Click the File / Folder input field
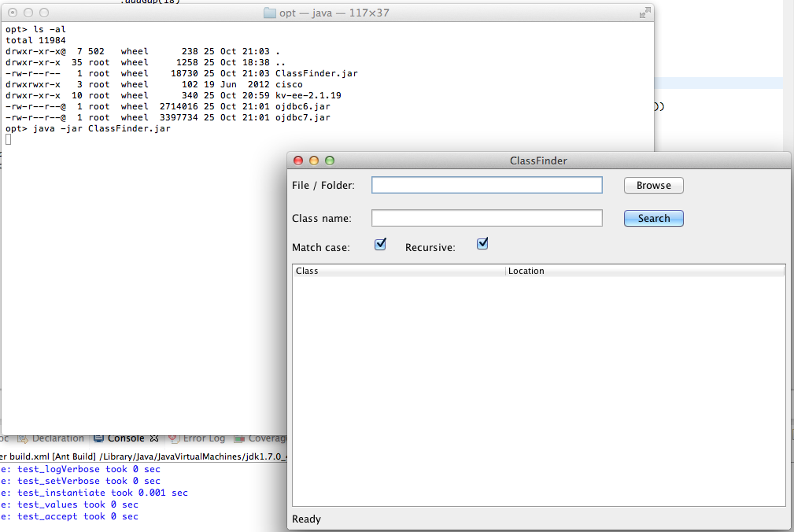Image resolution: width=794 pixels, height=532 pixels. click(x=486, y=185)
